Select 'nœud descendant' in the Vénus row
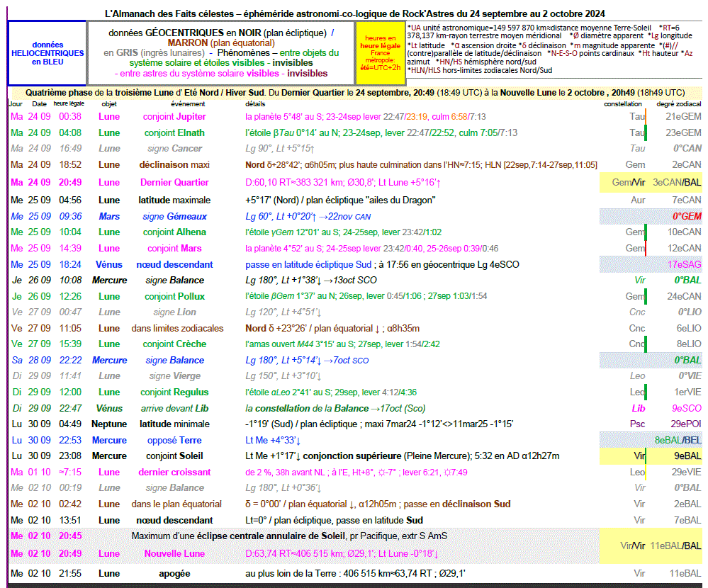Viewport: 708px width, 588px height. pos(174,264)
